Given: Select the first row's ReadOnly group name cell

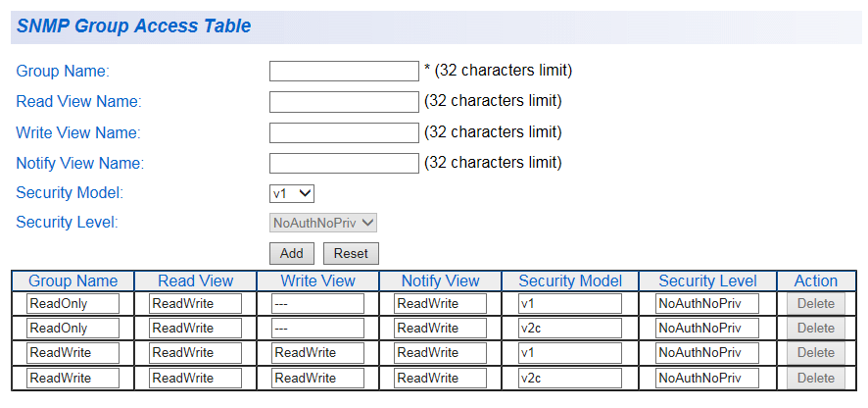Looking at the screenshot, I should tap(73, 304).
